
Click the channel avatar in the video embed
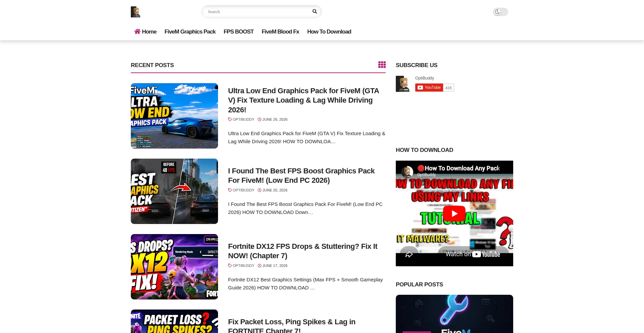pyautogui.click(x=407, y=172)
